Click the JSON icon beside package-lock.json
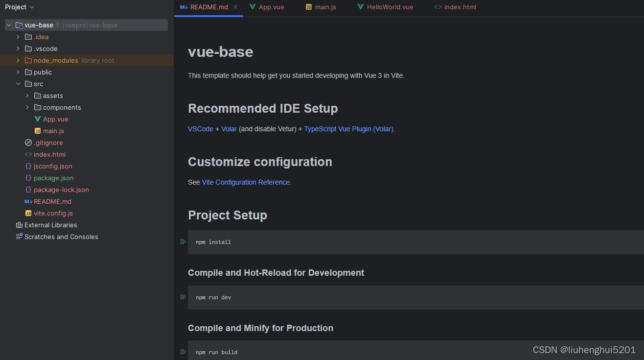This screenshot has width=644, height=360. [x=28, y=190]
